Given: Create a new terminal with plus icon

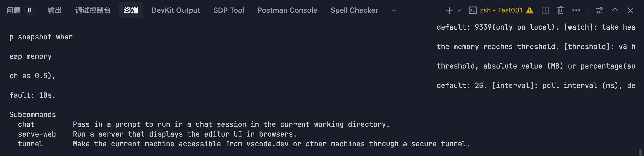Looking at the screenshot, I should [449, 10].
